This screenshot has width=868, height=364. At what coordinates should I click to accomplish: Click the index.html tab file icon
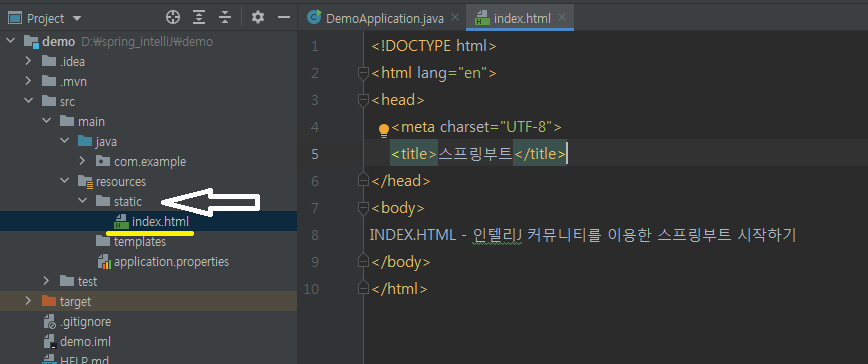coord(483,18)
